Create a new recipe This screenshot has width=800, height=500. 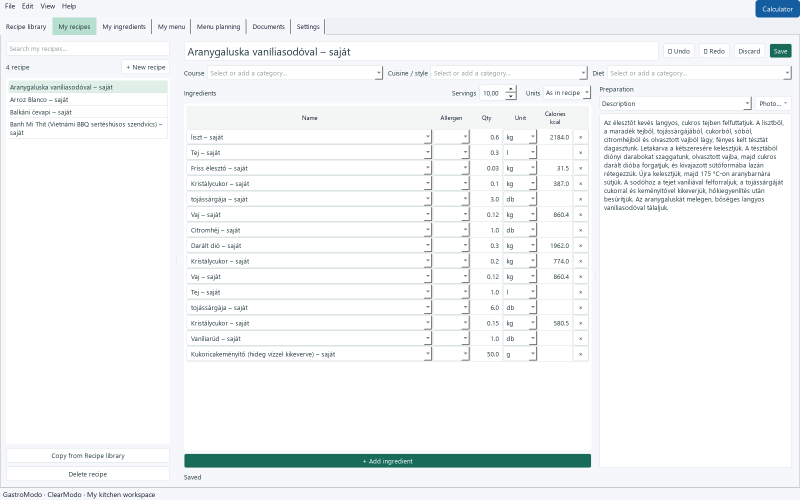(145, 67)
